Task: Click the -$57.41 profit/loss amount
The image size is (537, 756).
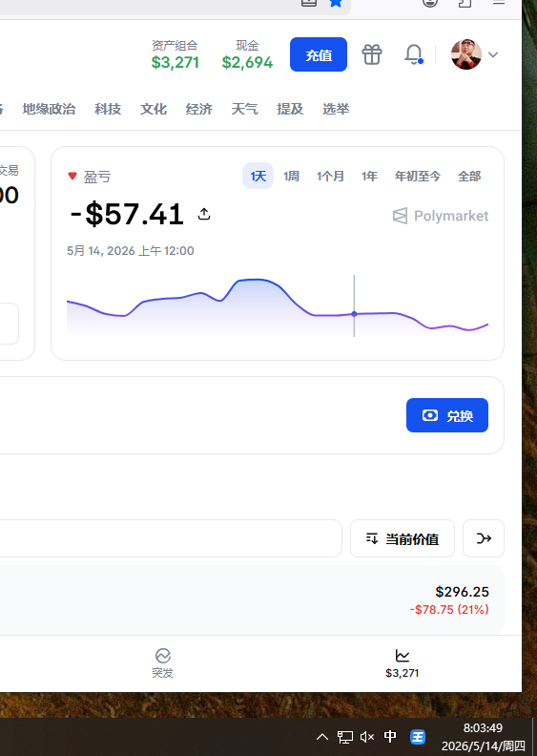Action: (127, 214)
